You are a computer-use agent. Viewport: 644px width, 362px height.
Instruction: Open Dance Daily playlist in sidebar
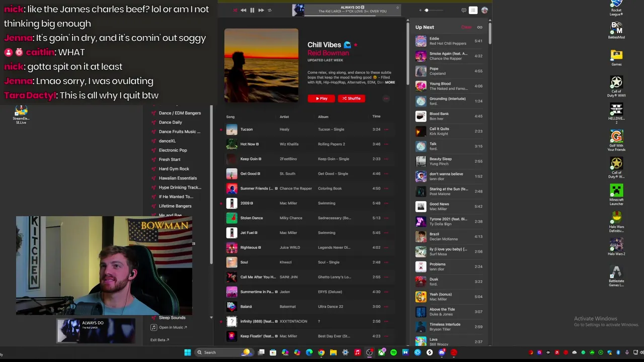[170, 122]
